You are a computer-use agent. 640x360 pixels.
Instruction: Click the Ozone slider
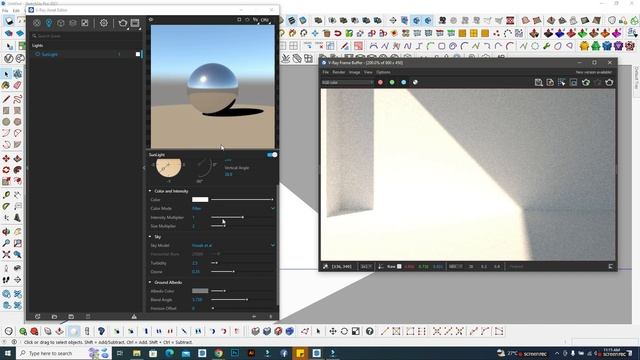242,271
